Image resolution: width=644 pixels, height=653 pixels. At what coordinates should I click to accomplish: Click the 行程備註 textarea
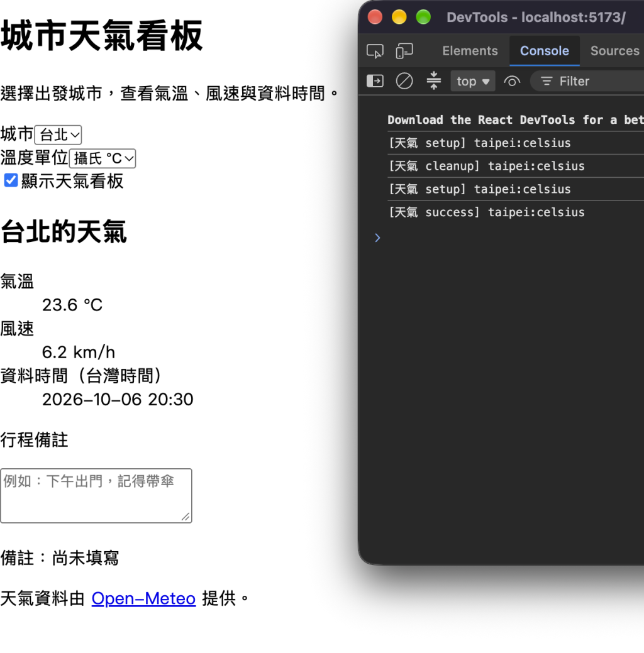coord(96,496)
